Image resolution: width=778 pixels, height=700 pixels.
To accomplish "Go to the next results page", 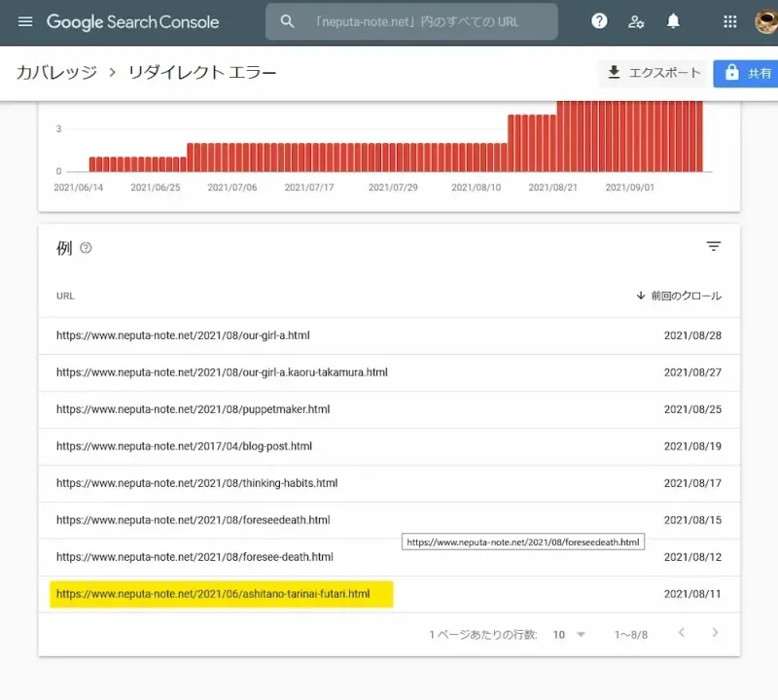I will coord(715,633).
